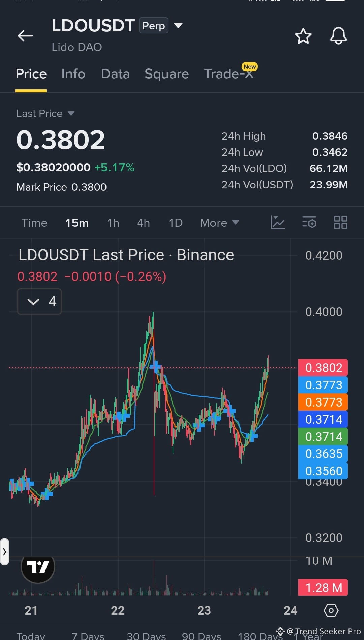Click the dark blue 0.3714 label
This screenshot has height=640, width=364.
click(323, 419)
